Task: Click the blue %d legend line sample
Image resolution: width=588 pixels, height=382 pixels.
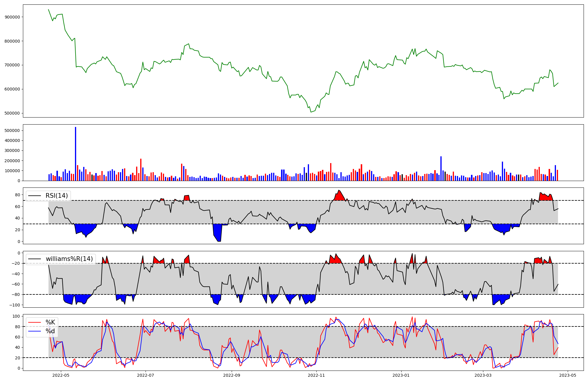Action: click(x=34, y=331)
